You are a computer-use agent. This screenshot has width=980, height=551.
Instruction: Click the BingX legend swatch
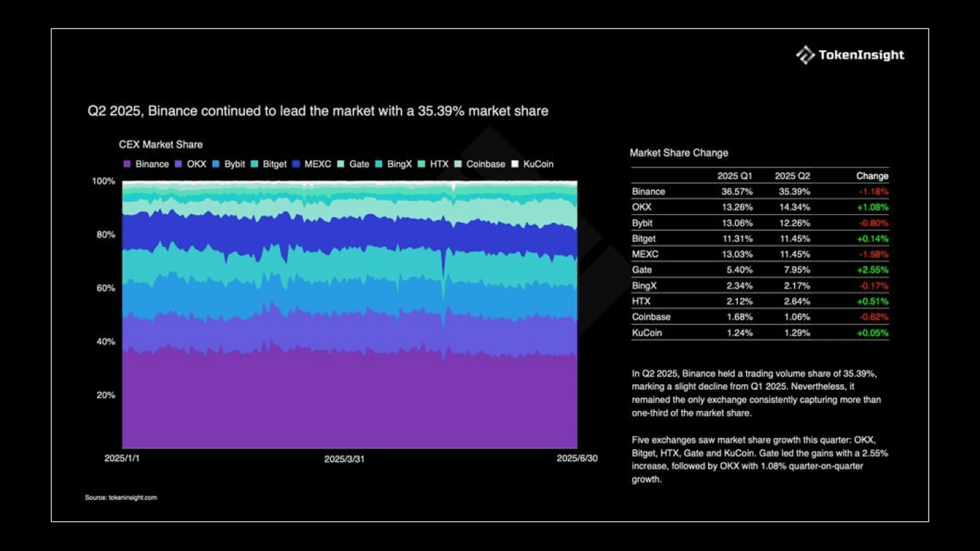coord(379,164)
